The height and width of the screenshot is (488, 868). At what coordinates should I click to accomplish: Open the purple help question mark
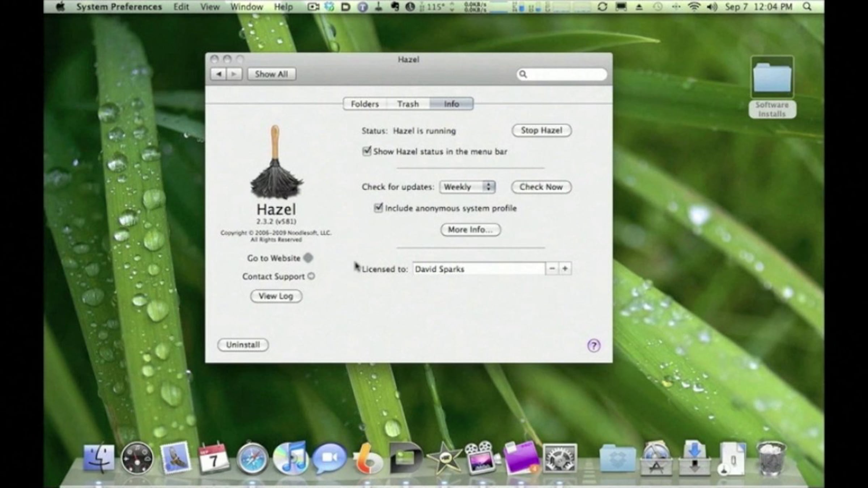[593, 346]
